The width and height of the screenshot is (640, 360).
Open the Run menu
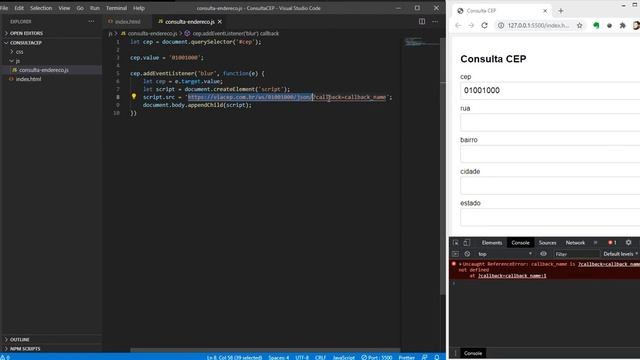(95, 8)
